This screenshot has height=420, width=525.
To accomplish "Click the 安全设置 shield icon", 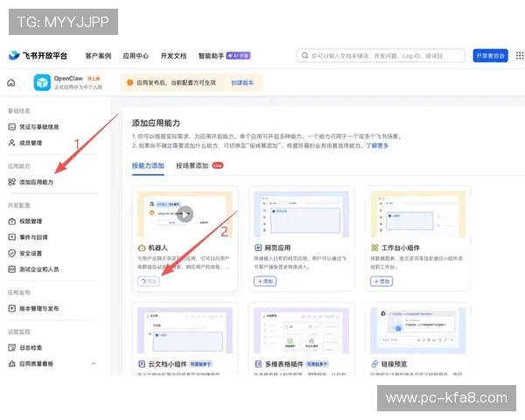I will 11,253.
